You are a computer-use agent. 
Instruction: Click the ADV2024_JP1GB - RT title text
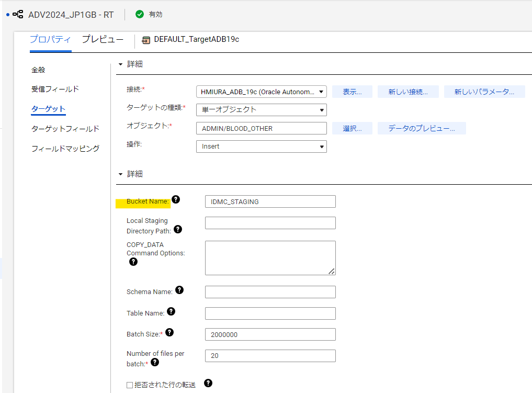pyautogui.click(x=71, y=15)
